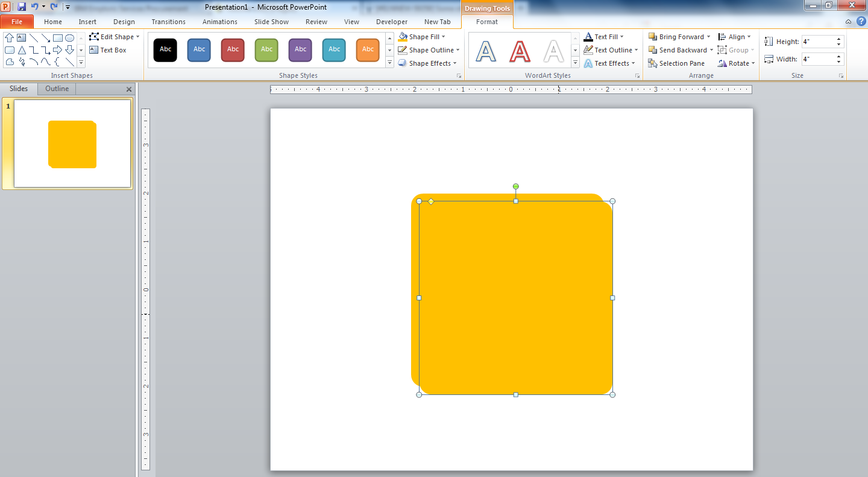This screenshot has height=477, width=868.
Task: Apply white outline WordArt style
Action: point(553,51)
